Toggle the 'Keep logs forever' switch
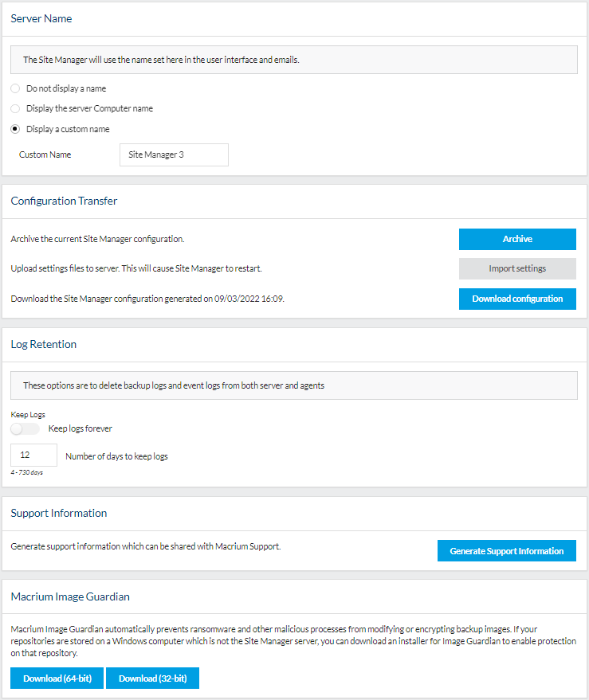The height and width of the screenshot is (700, 589). tap(25, 428)
